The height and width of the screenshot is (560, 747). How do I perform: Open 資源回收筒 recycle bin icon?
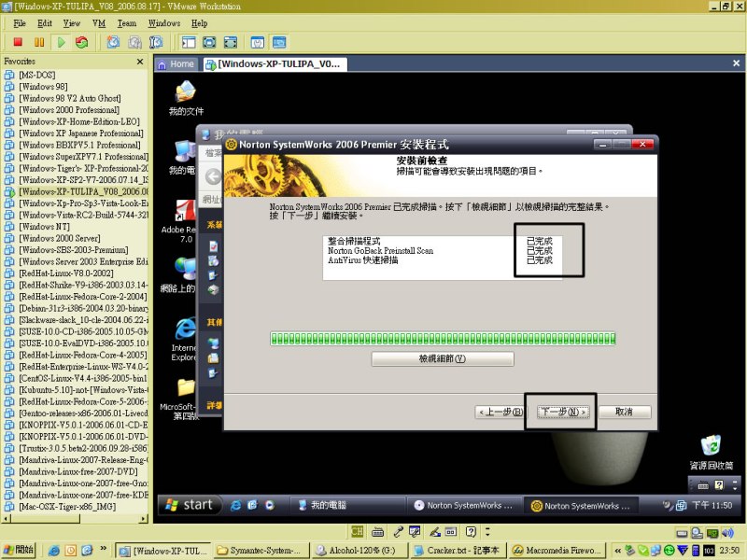(712, 452)
